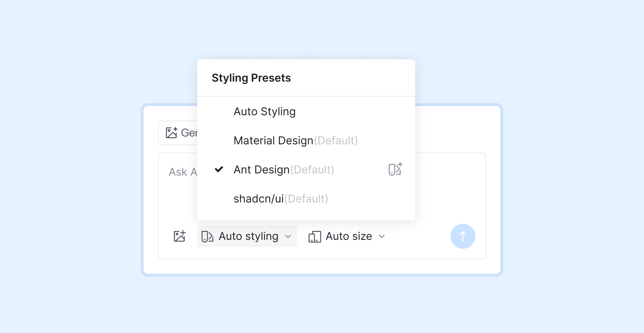Choose the Material Design preset
644x333 pixels.
click(273, 141)
